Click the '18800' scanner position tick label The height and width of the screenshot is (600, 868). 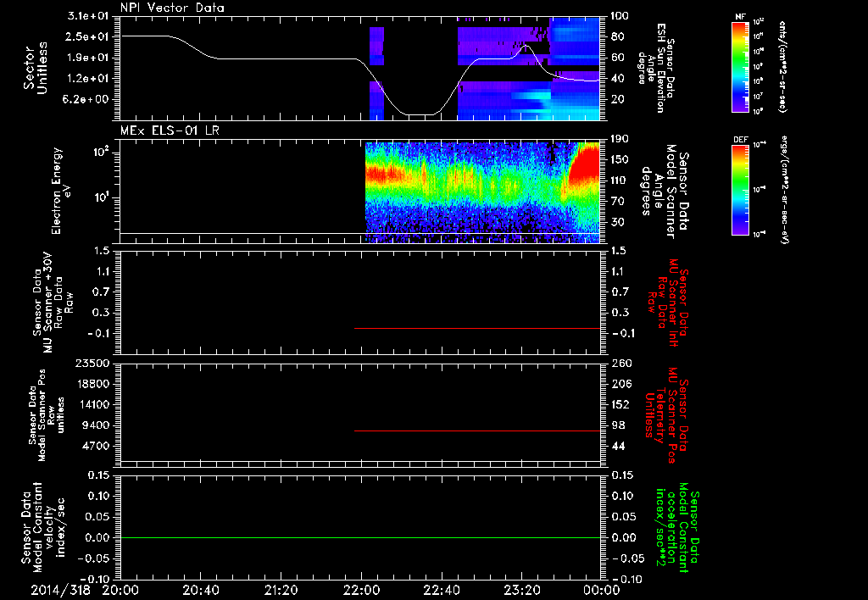click(x=93, y=384)
